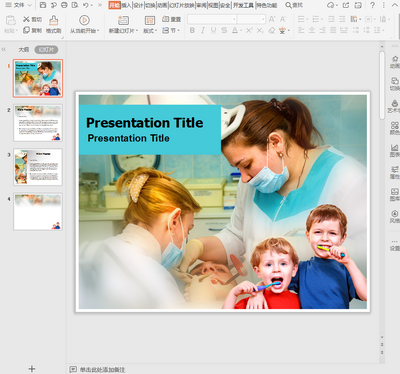
Task: Toggle numbered list formatting
Action: click(315, 19)
